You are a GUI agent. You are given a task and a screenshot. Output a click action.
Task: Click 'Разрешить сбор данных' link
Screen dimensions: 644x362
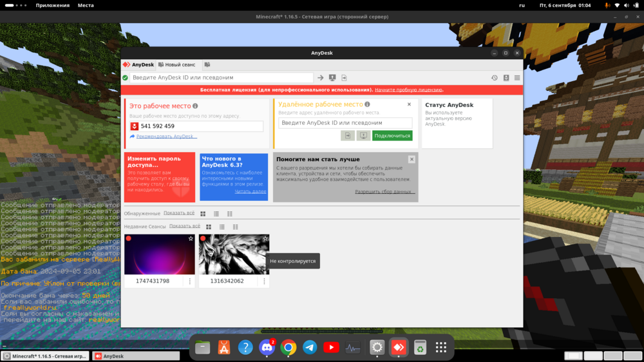[x=385, y=192]
